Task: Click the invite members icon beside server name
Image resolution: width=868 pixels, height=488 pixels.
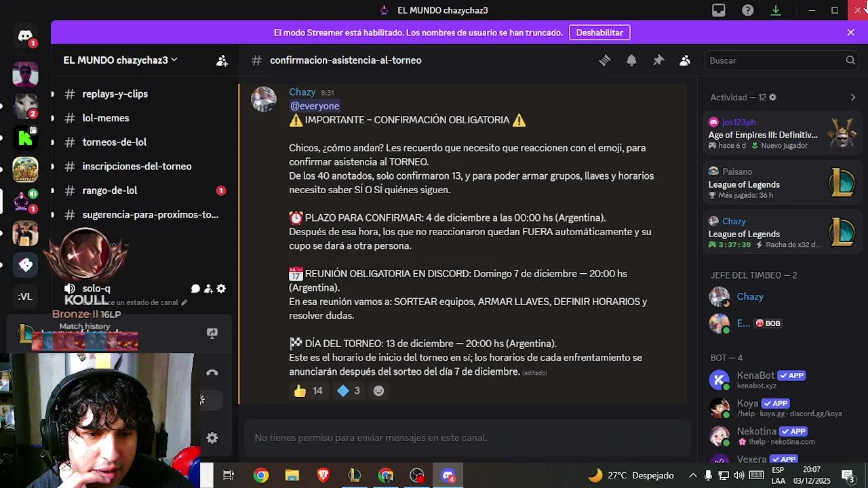Action: (222, 60)
